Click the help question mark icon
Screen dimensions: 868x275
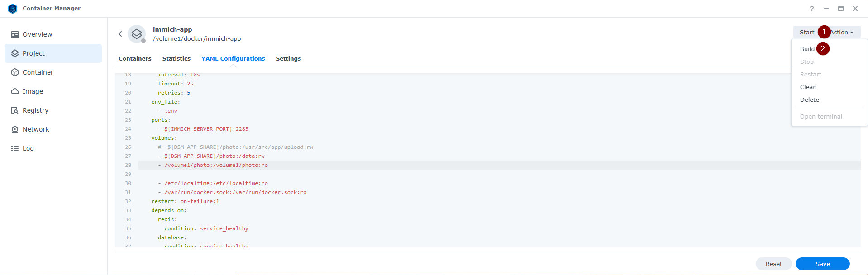click(812, 9)
